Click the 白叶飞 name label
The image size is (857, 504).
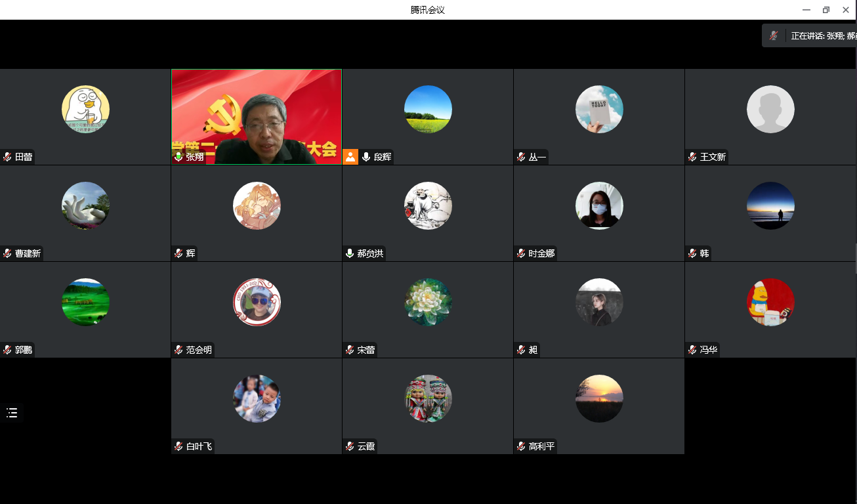point(199,446)
